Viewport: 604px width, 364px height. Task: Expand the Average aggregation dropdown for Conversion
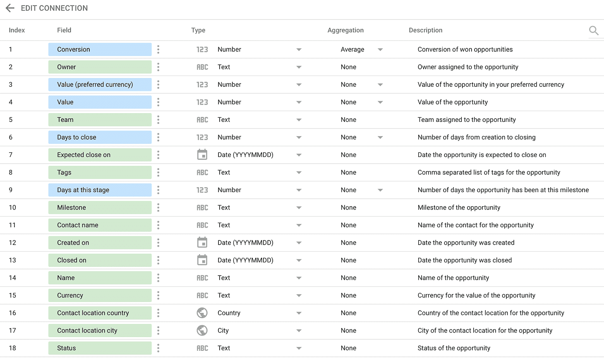click(x=380, y=50)
